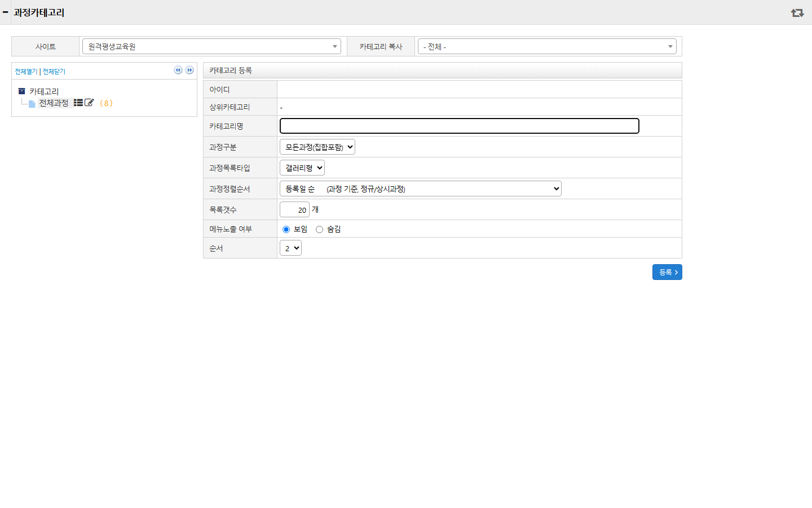The width and height of the screenshot is (812, 508).
Task: Open the list icon next to 전체과정
Action: click(x=78, y=103)
